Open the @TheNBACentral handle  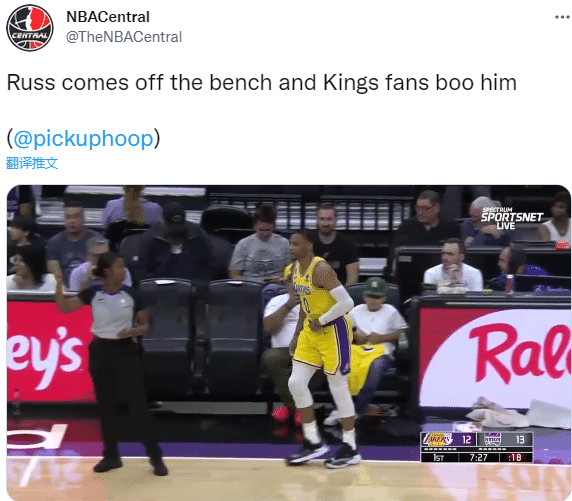[124, 37]
